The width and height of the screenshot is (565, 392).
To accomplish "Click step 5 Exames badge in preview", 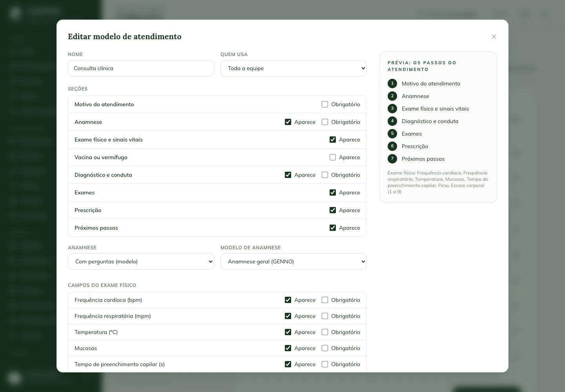I will 392,134.
